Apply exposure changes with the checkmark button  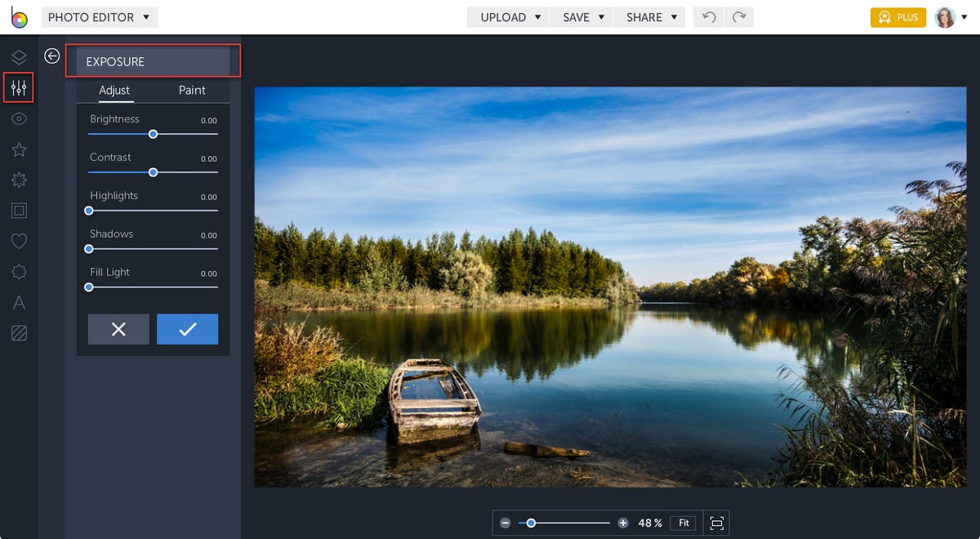point(187,329)
